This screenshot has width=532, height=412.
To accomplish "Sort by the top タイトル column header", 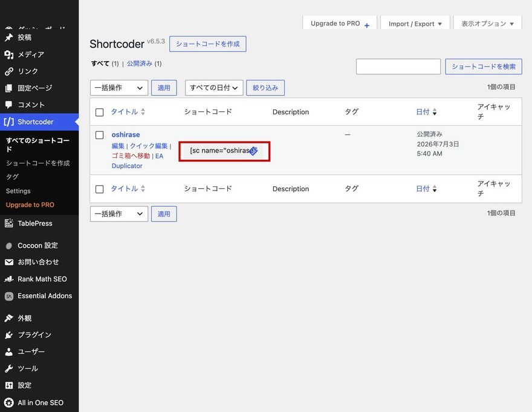I will pos(125,112).
